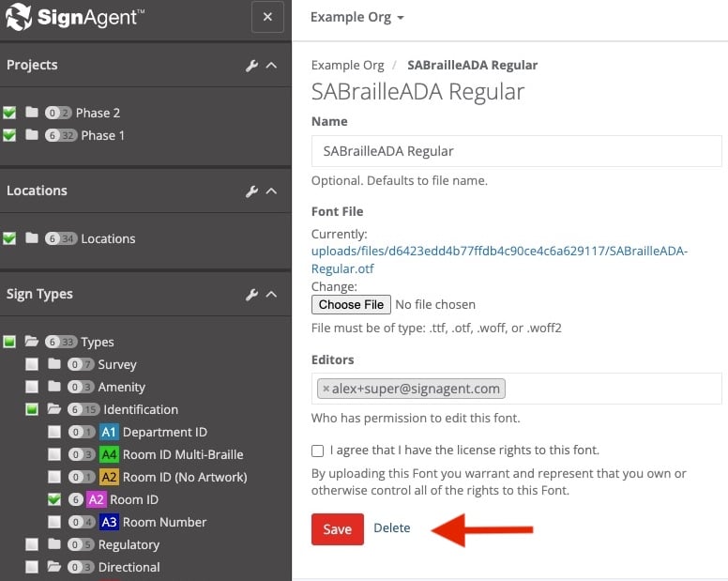Viewport: 728px width, 581px height.
Task: Collapse the Projects panel chevron
Action: (272, 66)
